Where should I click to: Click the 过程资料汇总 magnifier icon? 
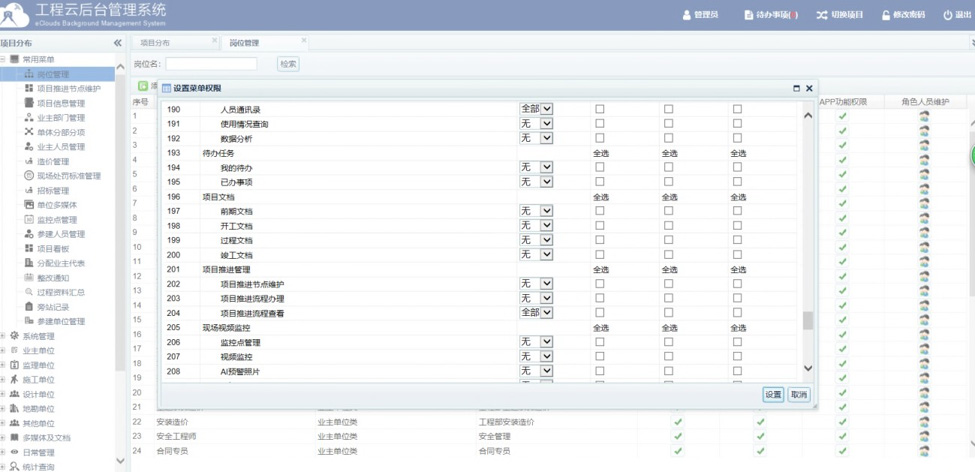point(29,292)
